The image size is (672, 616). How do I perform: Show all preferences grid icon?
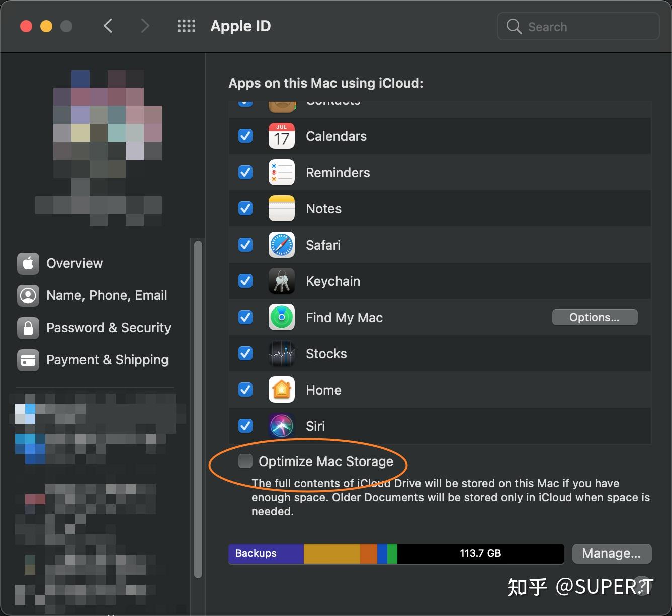186,26
